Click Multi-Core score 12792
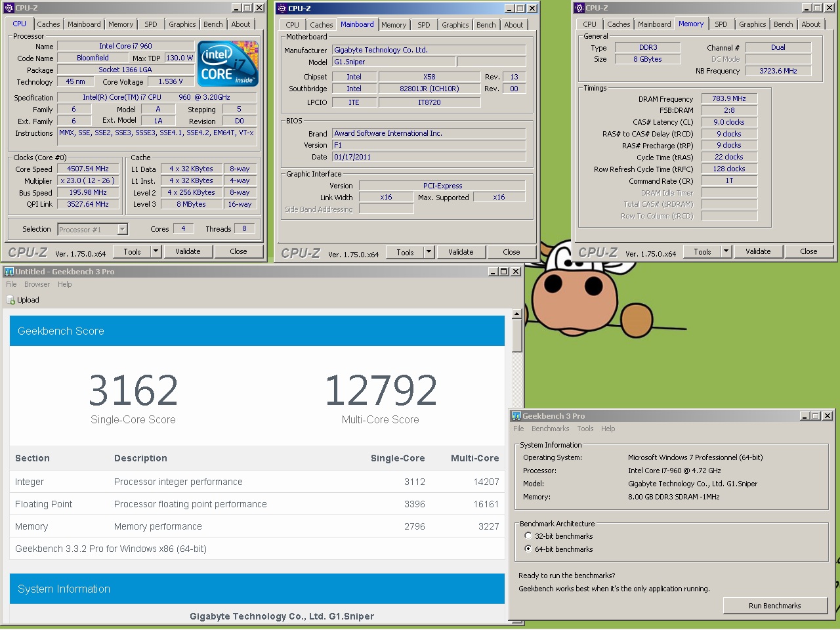 (x=381, y=390)
